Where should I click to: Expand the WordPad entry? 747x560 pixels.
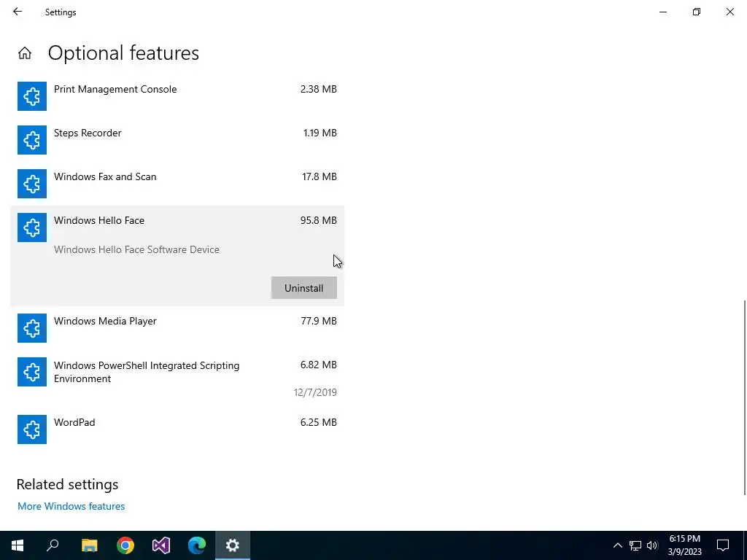[x=177, y=429]
